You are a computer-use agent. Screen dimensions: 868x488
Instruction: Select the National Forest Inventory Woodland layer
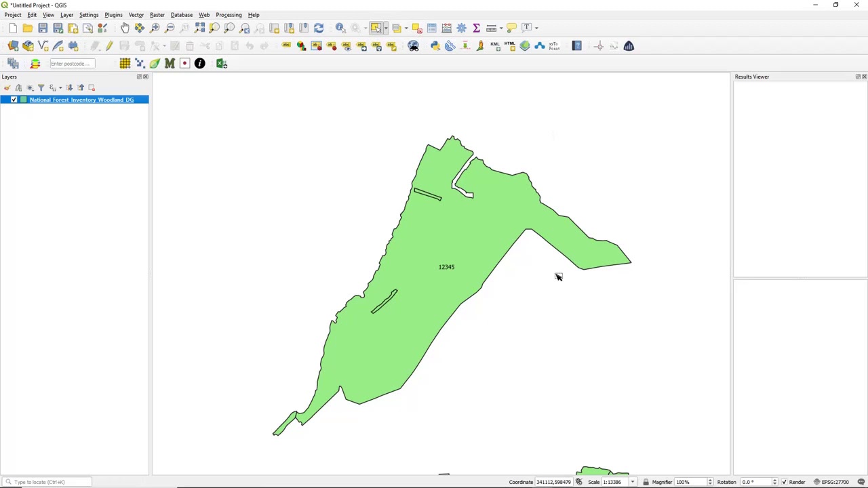81,100
